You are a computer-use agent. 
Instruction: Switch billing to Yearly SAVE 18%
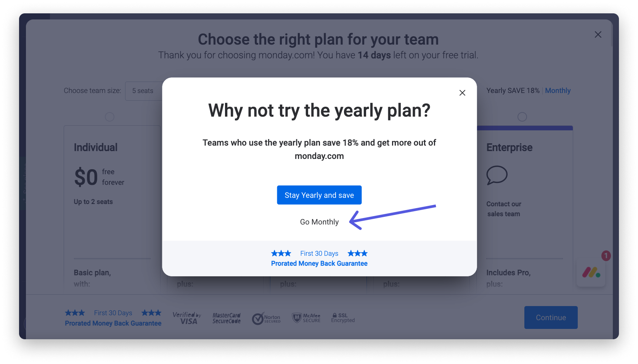[x=513, y=91]
